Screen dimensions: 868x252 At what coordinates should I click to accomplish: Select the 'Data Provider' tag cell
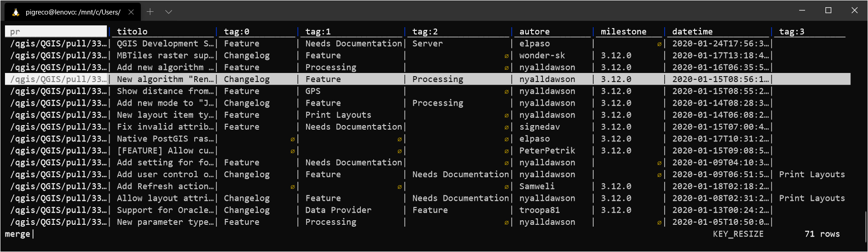338,210
